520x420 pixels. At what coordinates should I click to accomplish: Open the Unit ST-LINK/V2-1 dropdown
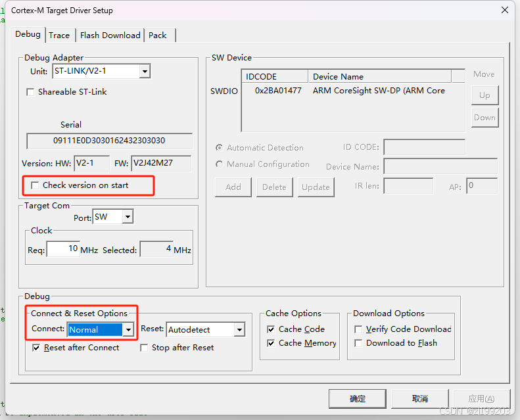pyautogui.click(x=145, y=71)
